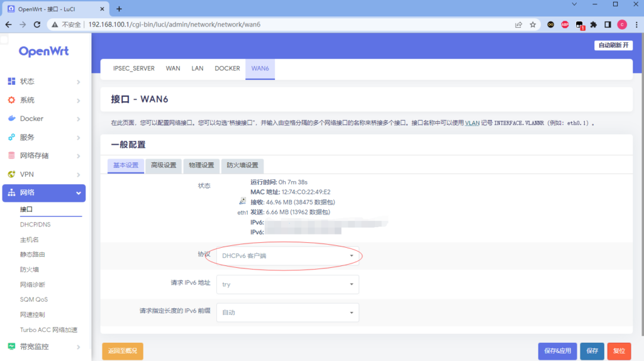
Task: Click the 系统 gear icon
Action: pos(11,100)
